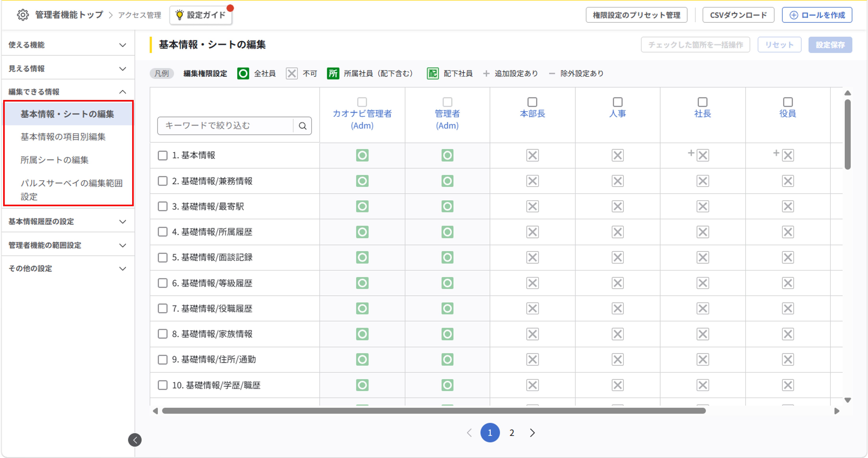The image size is (868, 458).
Task: Click the 設定保存 button
Action: coord(830,45)
